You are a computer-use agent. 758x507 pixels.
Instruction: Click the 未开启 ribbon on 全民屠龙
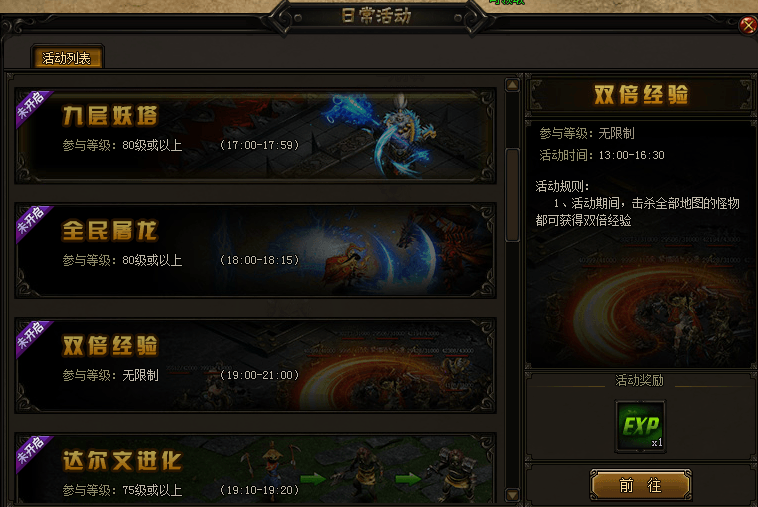pyautogui.click(x=33, y=222)
